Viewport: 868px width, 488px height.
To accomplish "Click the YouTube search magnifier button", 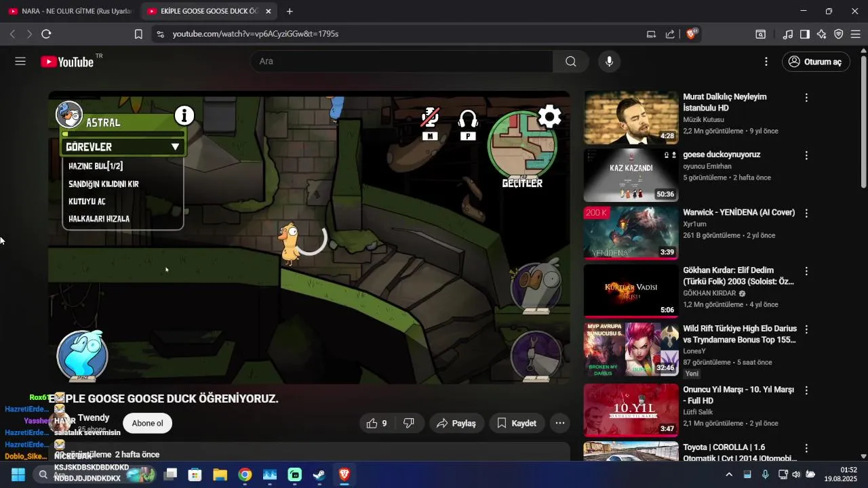I will [571, 62].
